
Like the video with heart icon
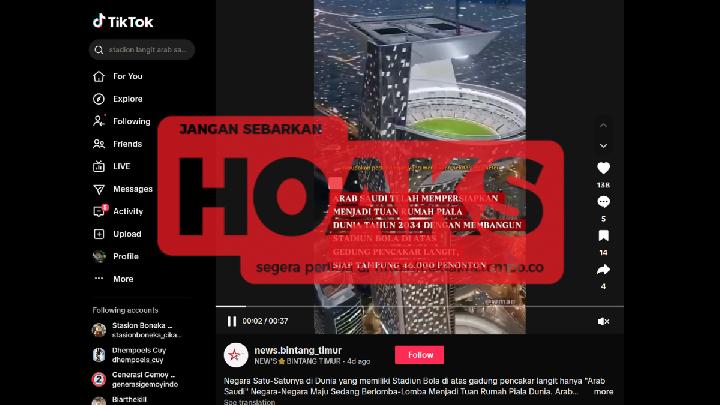pos(603,168)
